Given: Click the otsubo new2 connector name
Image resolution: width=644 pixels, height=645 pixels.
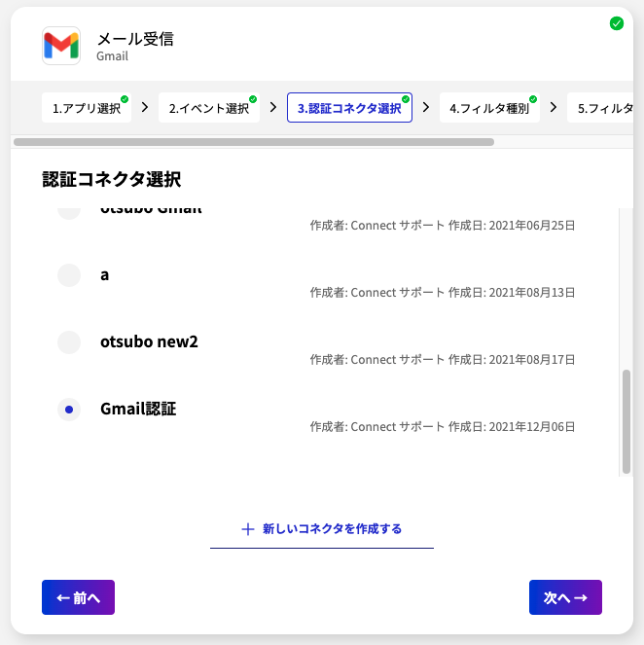Looking at the screenshot, I should pos(149,341).
